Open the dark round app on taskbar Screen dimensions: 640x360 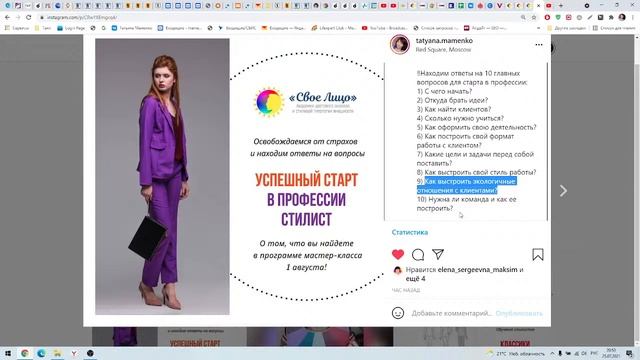tap(90, 353)
